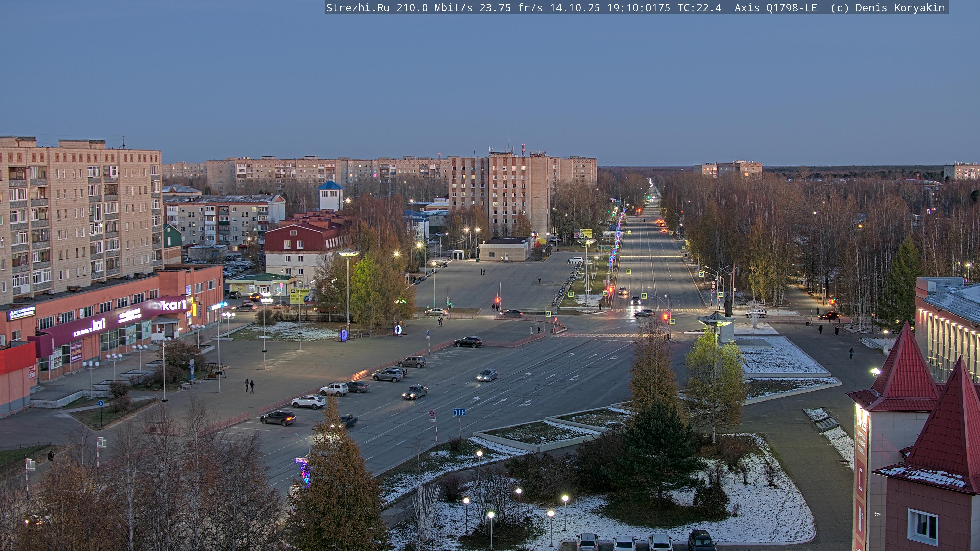Screen dimensions: 980x551
Task: Click the blue parking P sign
Action: coord(428,333)
